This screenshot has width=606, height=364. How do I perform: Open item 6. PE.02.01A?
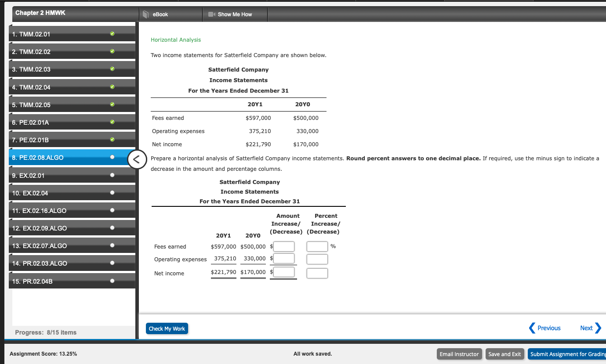click(x=72, y=122)
